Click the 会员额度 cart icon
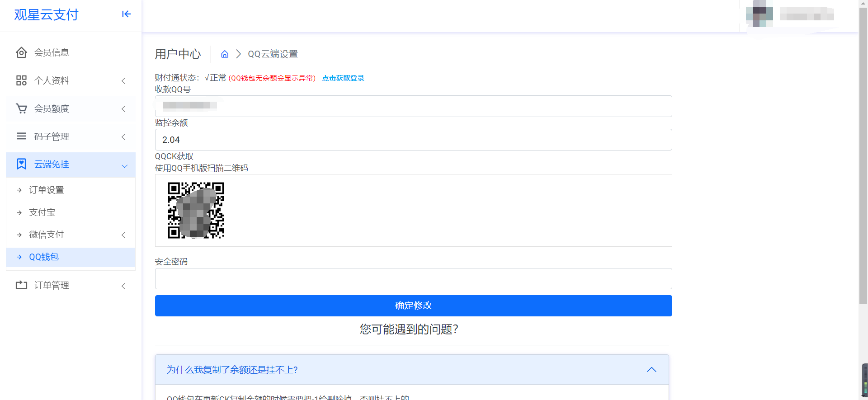 pos(21,108)
